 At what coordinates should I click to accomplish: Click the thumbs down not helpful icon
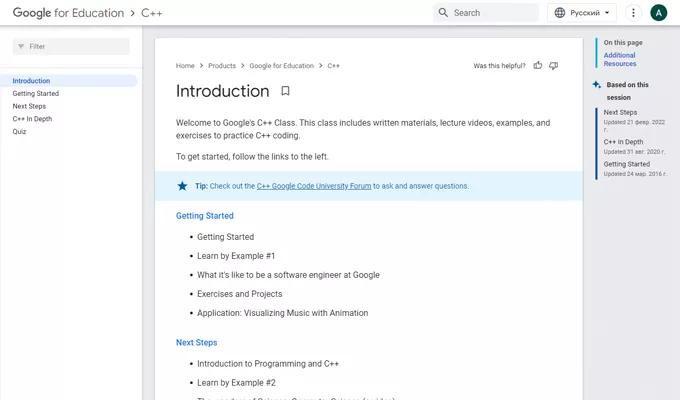pyautogui.click(x=553, y=66)
